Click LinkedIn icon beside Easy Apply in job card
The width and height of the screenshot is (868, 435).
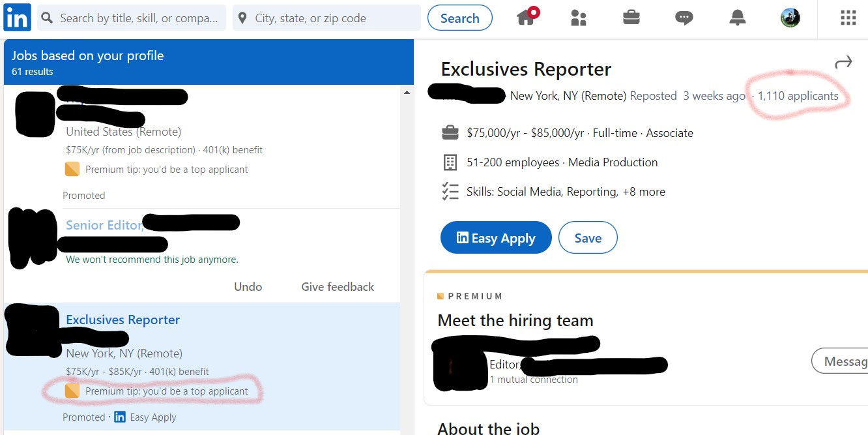pos(120,417)
